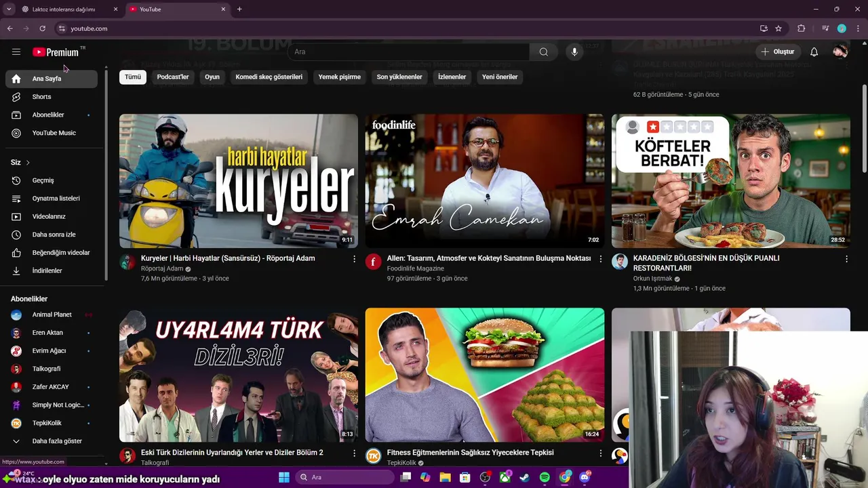
Task: Open more options for Kuryeler video
Action: click(x=354, y=259)
